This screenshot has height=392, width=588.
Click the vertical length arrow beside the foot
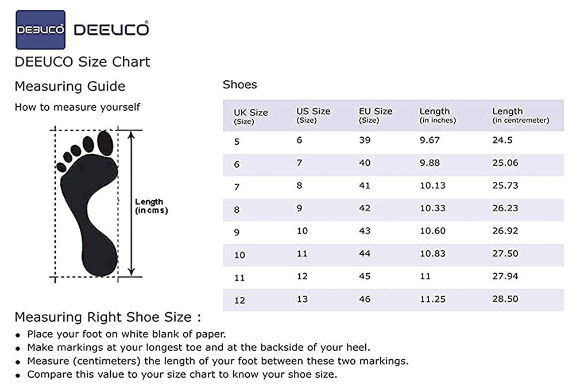(132, 203)
